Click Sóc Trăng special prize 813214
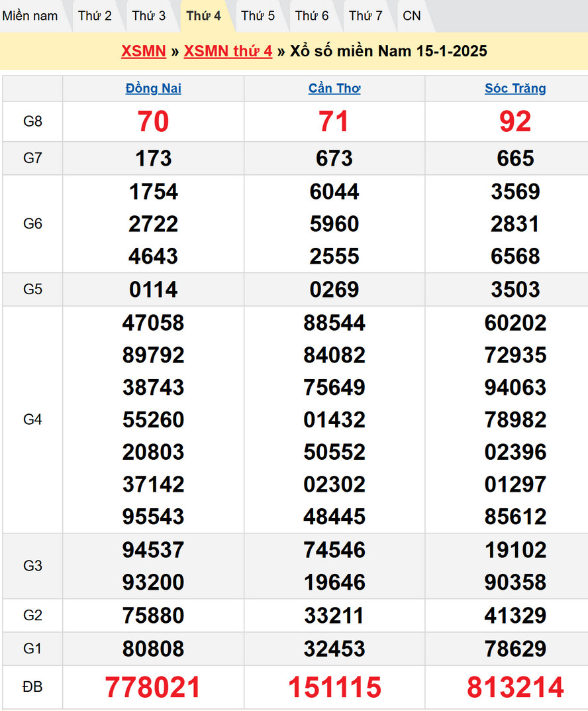The width and height of the screenshot is (588, 711). click(515, 687)
